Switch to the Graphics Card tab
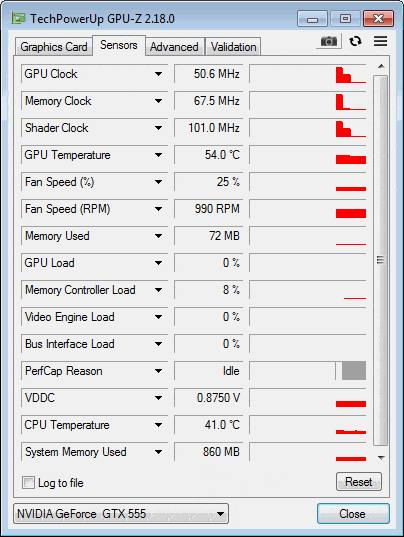The width and height of the screenshot is (404, 537). (x=54, y=47)
